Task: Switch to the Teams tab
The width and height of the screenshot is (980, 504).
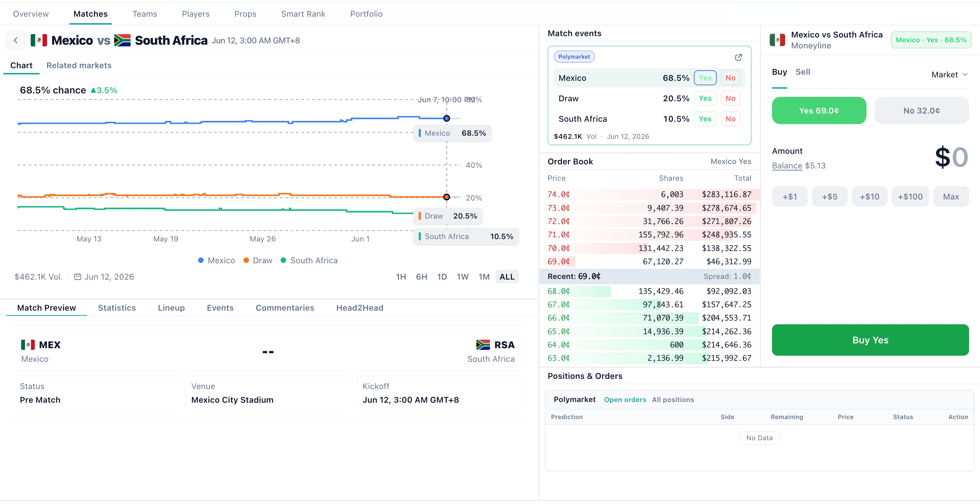Action: pos(145,14)
